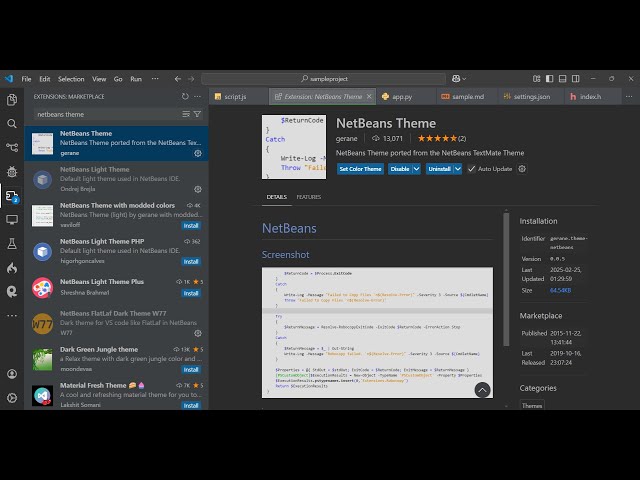The width and height of the screenshot is (640, 480).
Task: Open the Testing flask icon
Action: point(12,243)
